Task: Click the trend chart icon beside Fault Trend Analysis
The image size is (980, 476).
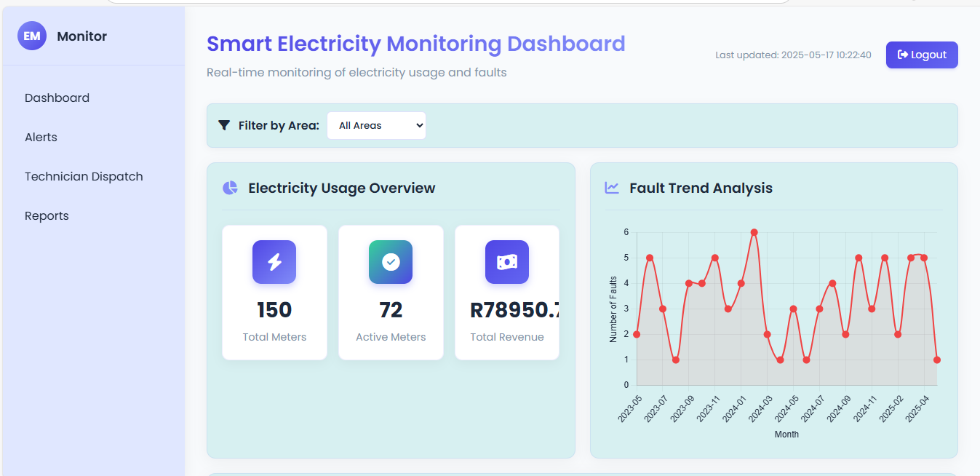Action: pos(612,187)
